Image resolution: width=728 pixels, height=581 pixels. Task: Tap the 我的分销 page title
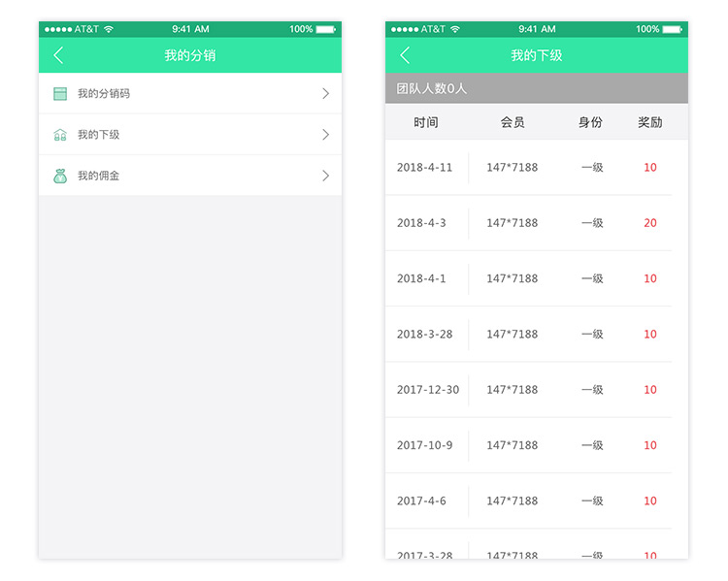[x=190, y=55]
